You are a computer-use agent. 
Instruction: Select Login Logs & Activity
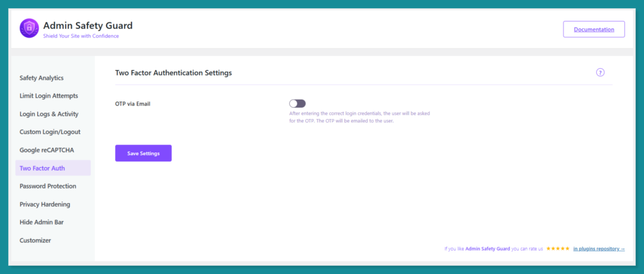tap(48, 114)
